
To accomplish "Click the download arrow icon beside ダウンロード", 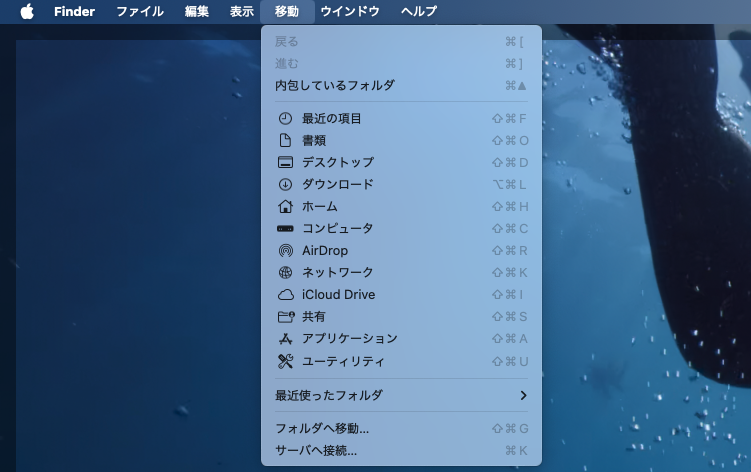I will tap(285, 185).
